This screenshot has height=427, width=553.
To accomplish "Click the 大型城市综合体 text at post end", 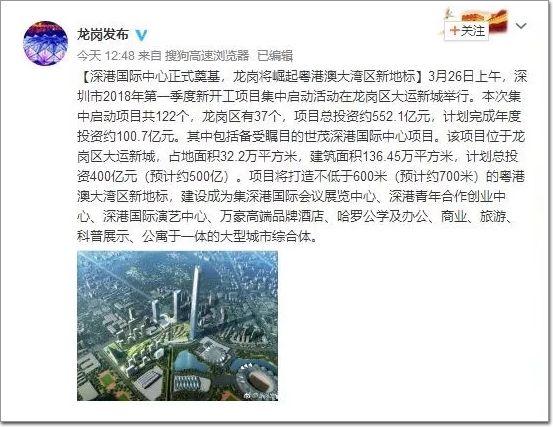I will [x=266, y=236].
